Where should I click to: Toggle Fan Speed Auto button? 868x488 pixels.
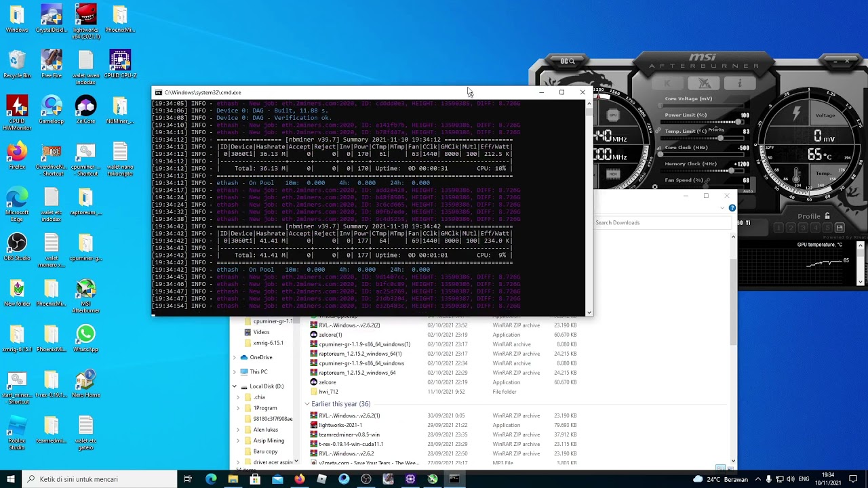[748, 190]
